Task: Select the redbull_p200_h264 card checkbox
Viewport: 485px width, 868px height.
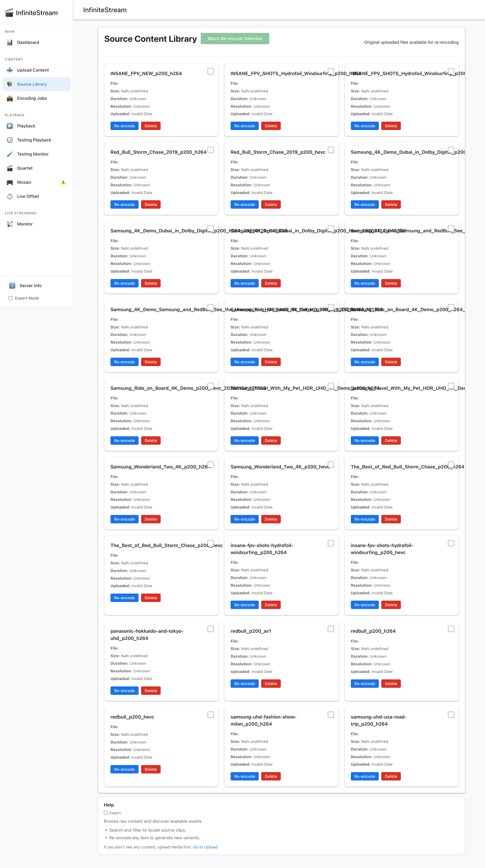Action: coord(451,629)
